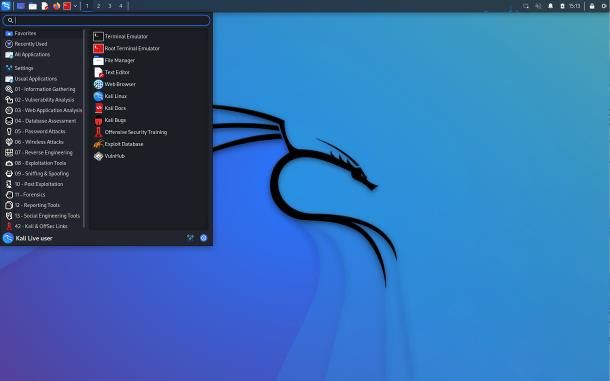Open the notifications bell icon
The width and height of the screenshot is (610, 381).
point(550,6)
